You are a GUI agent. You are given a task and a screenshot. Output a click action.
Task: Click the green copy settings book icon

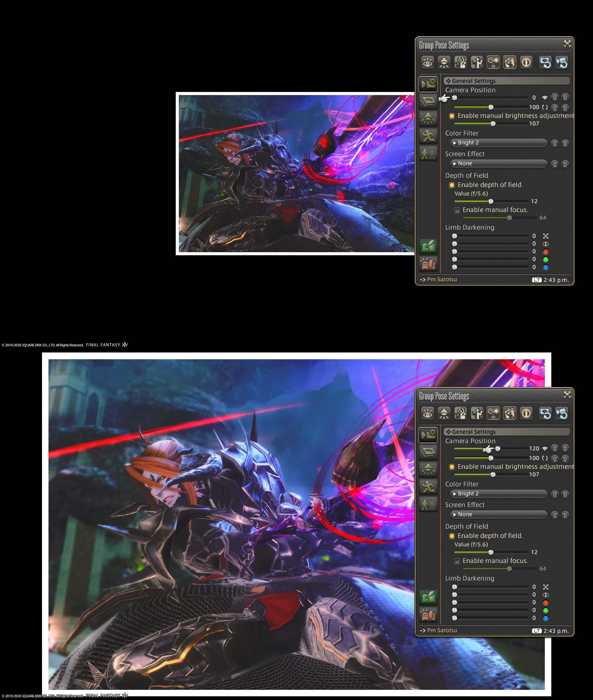tap(428, 246)
